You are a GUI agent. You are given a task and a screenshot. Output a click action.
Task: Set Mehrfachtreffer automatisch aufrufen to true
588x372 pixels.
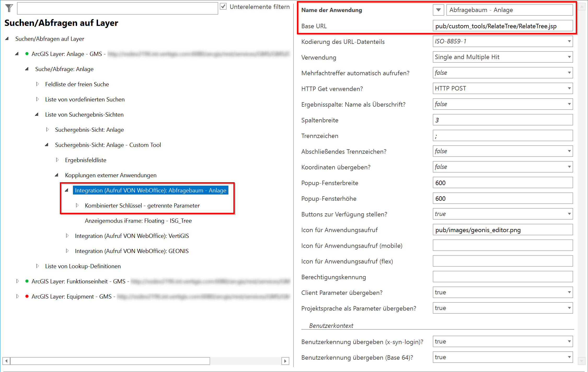(569, 72)
